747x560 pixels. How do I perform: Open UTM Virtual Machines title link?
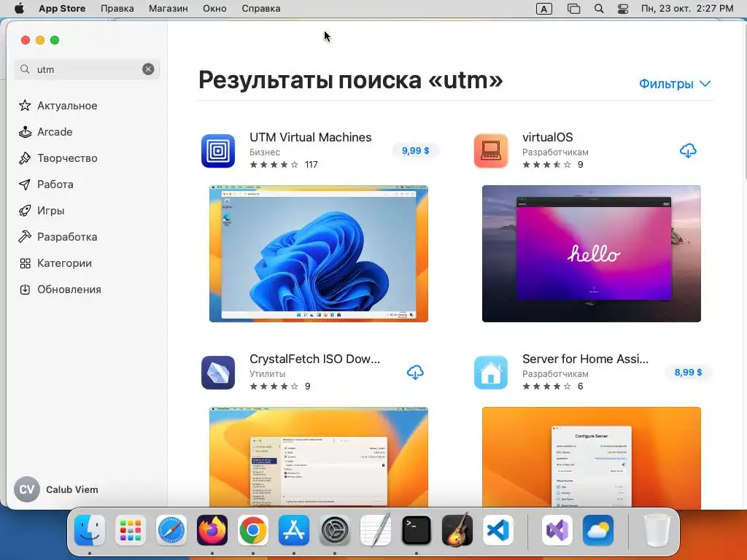310,137
